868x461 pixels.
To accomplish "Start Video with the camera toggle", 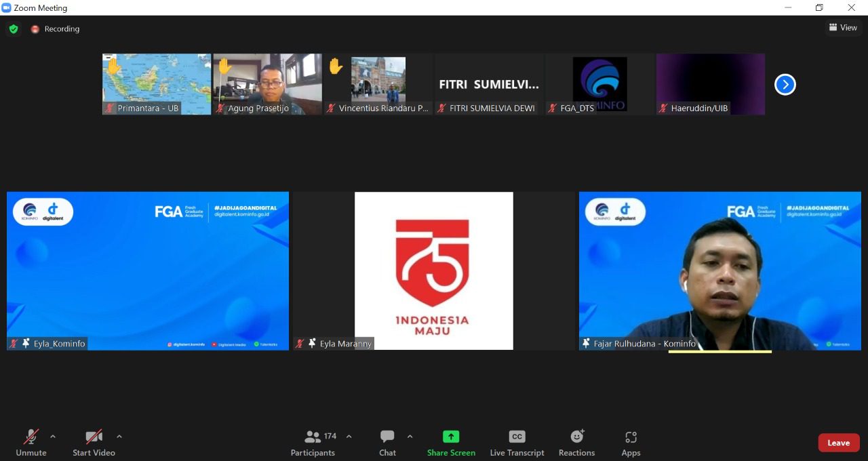I will (x=94, y=443).
